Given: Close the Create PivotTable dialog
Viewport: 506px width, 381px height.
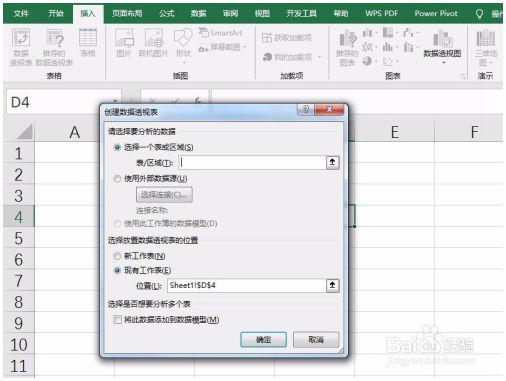Looking at the screenshot, I should pyautogui.click(x=329, y=109).
